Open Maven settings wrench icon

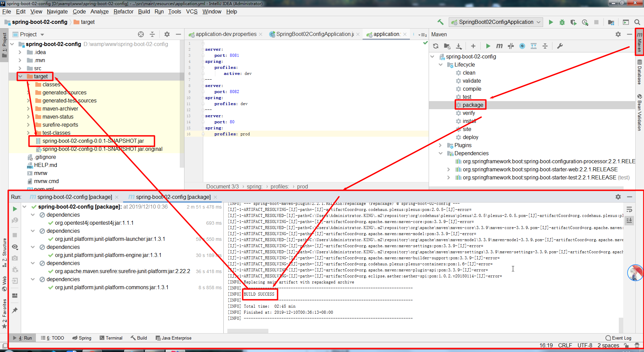[x=560, y=46]
